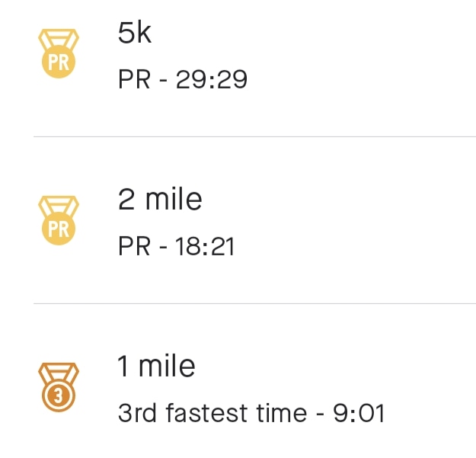This screenshot has width=476, height=458.
Task: Select the gold PR medal for 2 mile
Action: pyautogui.click(x=59, y=220)
